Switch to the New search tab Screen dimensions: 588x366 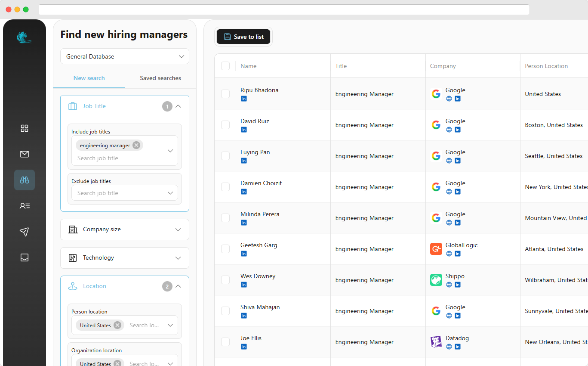(x=89, y=78)
